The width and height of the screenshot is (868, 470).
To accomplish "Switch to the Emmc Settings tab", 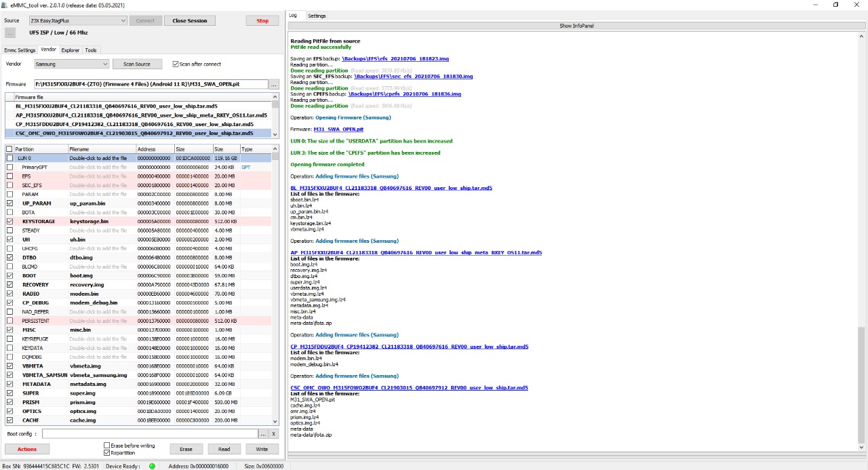I will point(20,50).
